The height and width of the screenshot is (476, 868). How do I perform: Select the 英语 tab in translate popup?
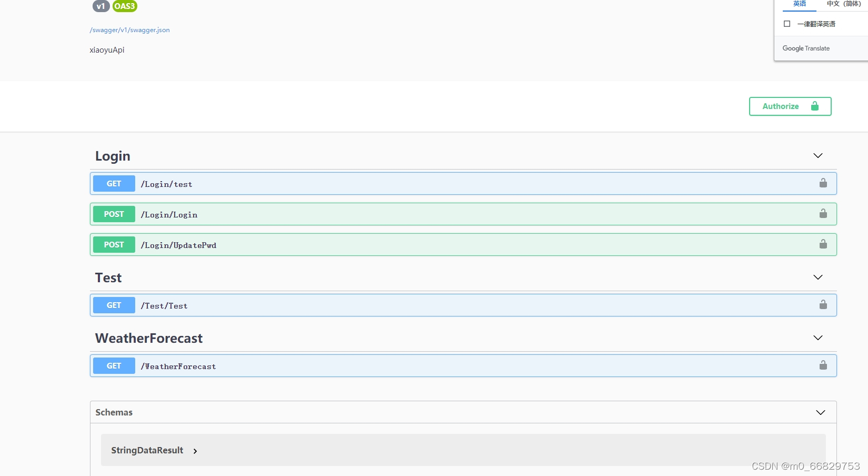[800, 4]
